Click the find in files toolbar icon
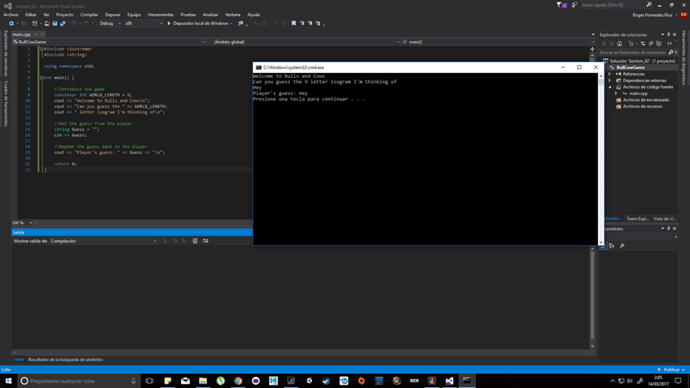 point(240,23)
